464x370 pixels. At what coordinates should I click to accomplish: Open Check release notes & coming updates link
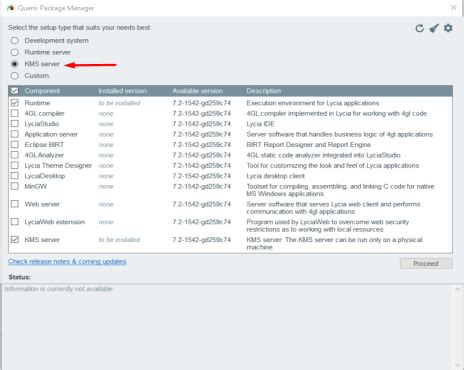[x=67, y=261]
